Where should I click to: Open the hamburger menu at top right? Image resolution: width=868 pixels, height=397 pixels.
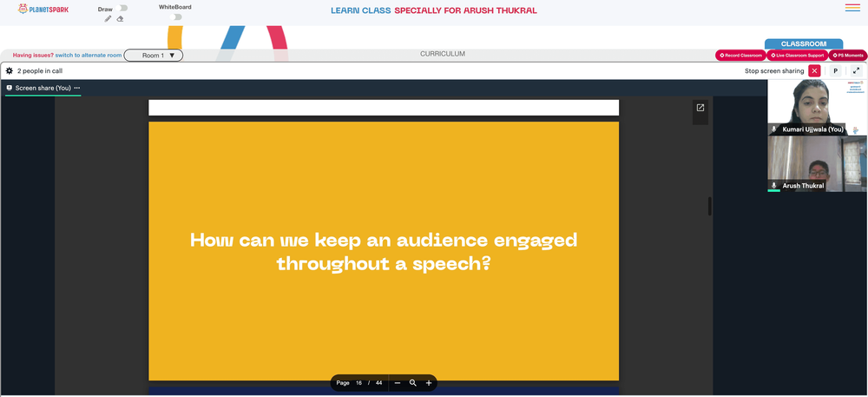tap(852, 8)
